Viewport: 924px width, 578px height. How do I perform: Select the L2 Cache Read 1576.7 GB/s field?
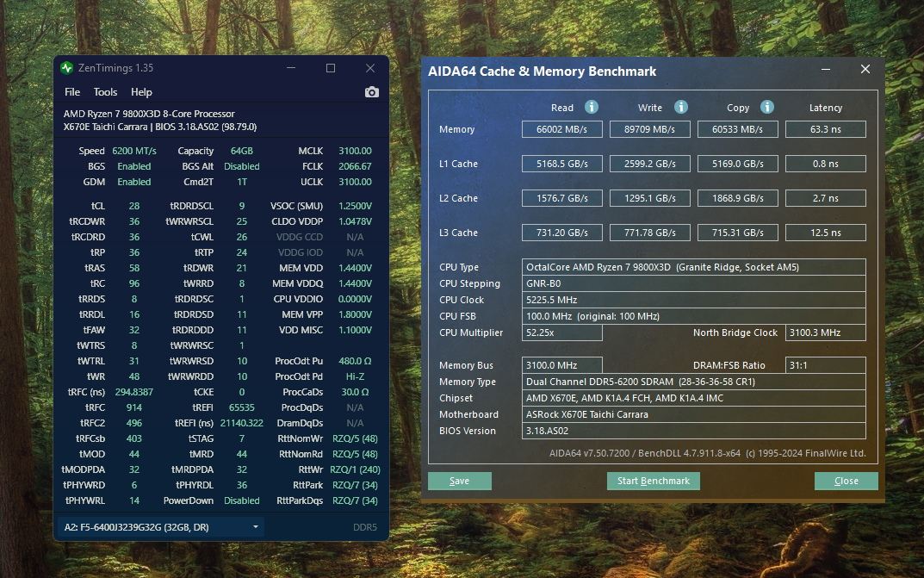click(562, 198)
